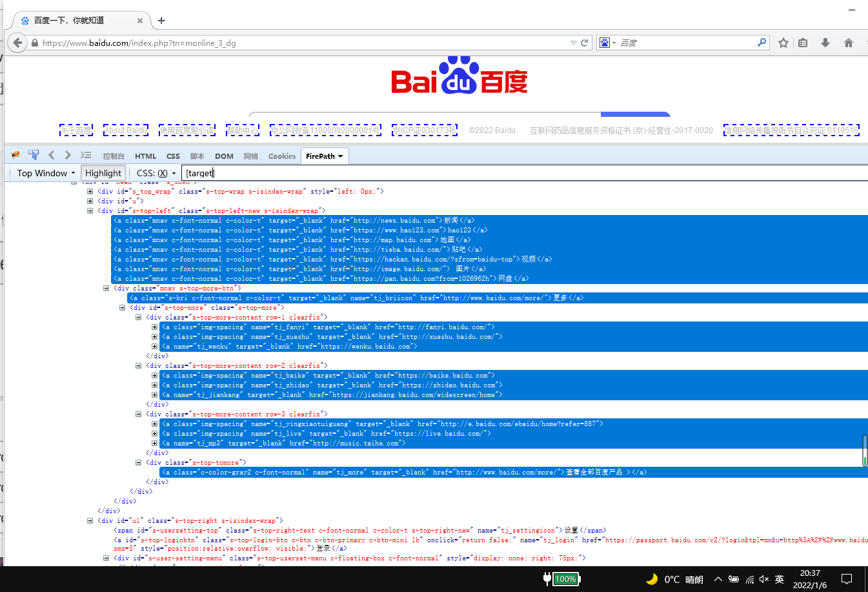Open the URL history dropdown arrow
This screenshot has height=592, width=868.
click(573, 43)
